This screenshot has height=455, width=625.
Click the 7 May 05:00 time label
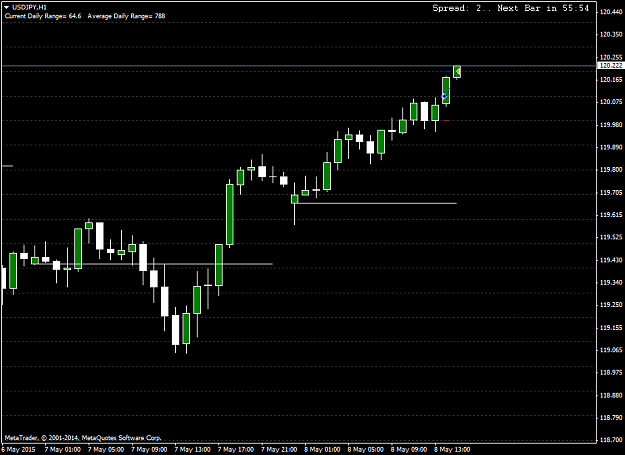[x=106, y=449]
